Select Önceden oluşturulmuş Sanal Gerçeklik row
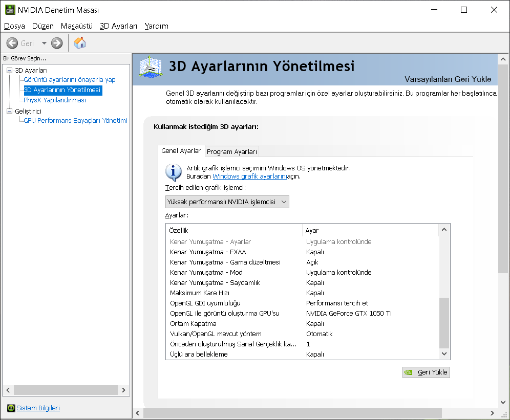Screen dimensions: 510x420 point(303,344)
